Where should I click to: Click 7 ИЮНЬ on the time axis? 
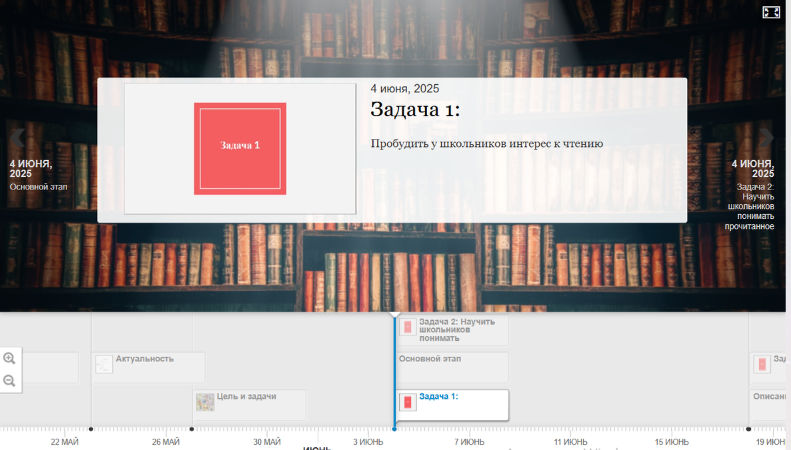[469, 442]
